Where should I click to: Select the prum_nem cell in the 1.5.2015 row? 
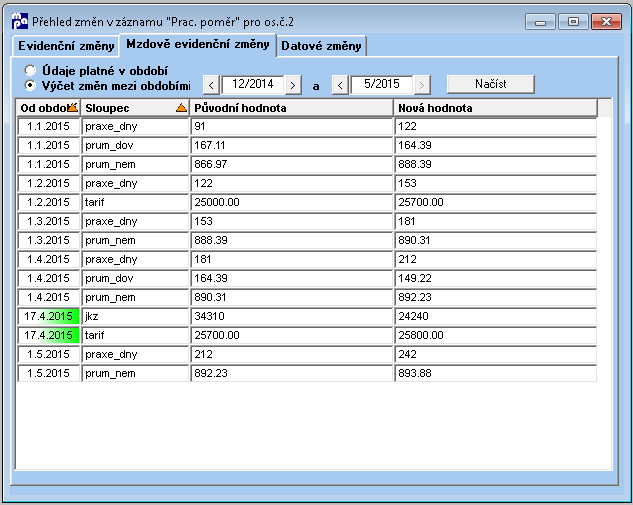[x=135, y=373]
